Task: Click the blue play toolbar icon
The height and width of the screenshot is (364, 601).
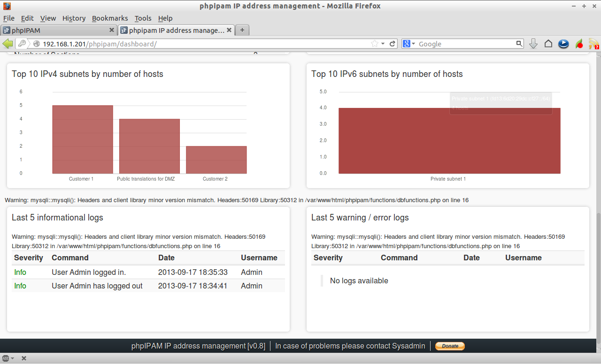Action: click(563, 44)
